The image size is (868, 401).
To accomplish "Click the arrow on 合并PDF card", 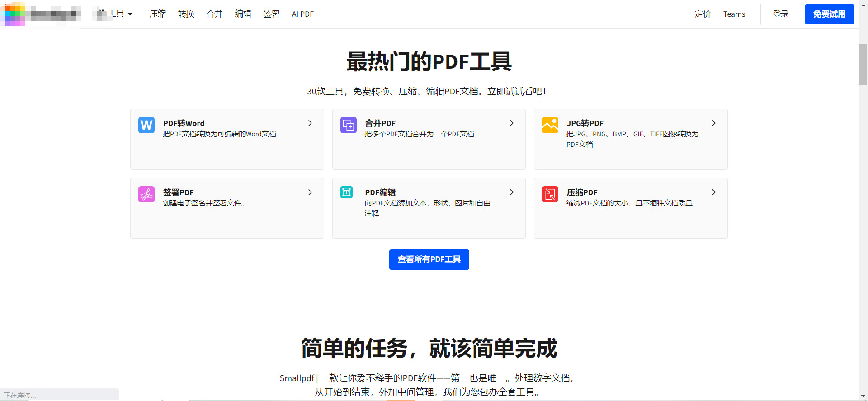I will (512, 123).
